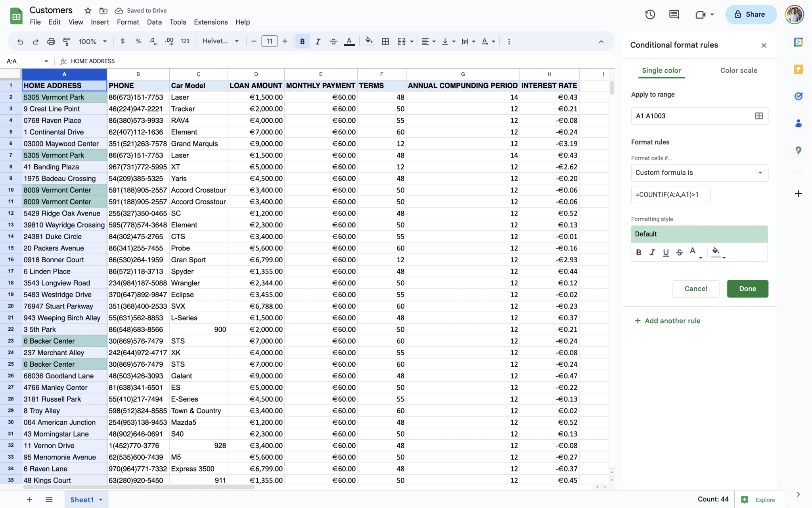Click the borders icon in toolbar
812x508 pixels.
[385, 41]
